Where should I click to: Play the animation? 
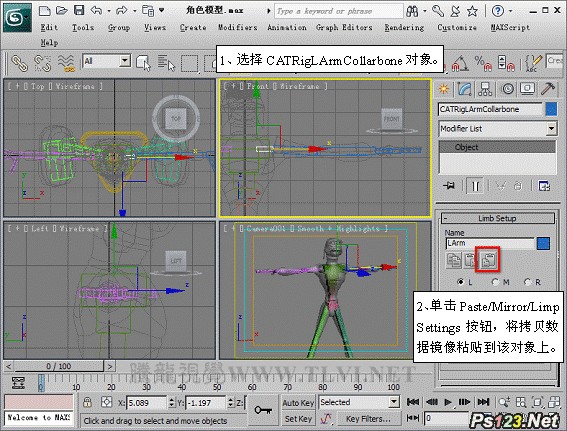[x=448, y=402]
